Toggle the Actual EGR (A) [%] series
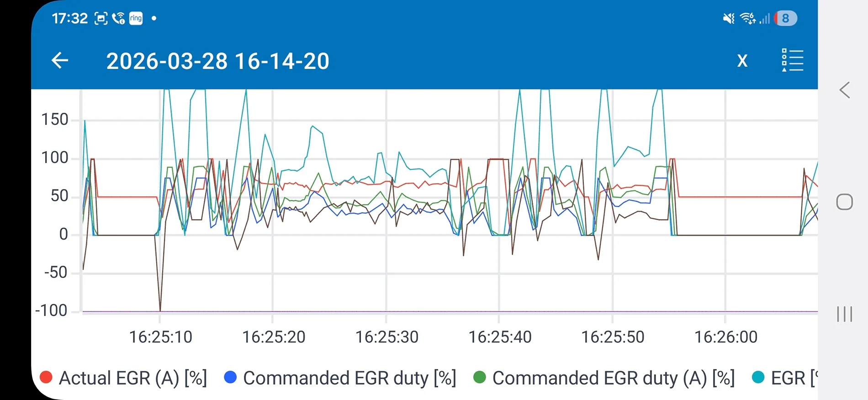Screen dimensions: 868x400 coord(123,378)
